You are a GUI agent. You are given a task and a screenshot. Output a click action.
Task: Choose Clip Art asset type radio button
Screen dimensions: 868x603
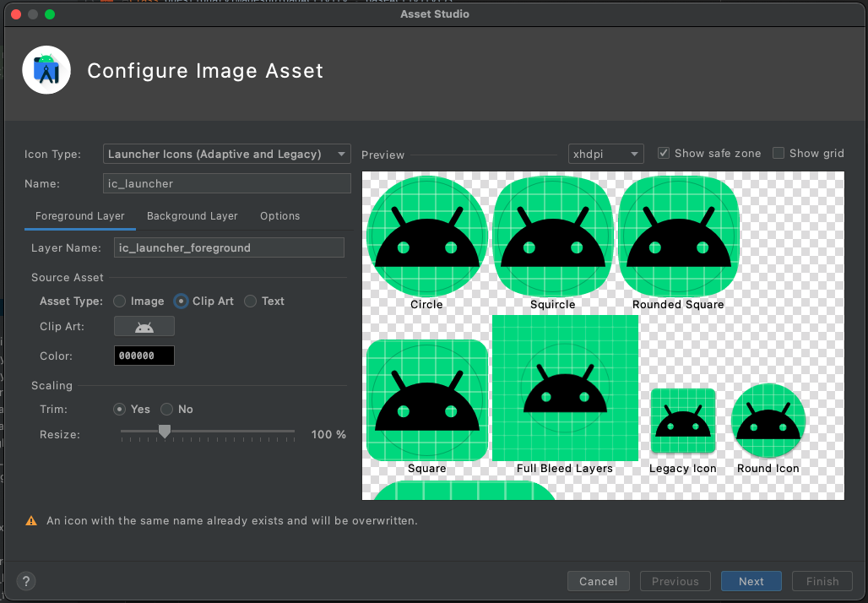coord(181,301)
